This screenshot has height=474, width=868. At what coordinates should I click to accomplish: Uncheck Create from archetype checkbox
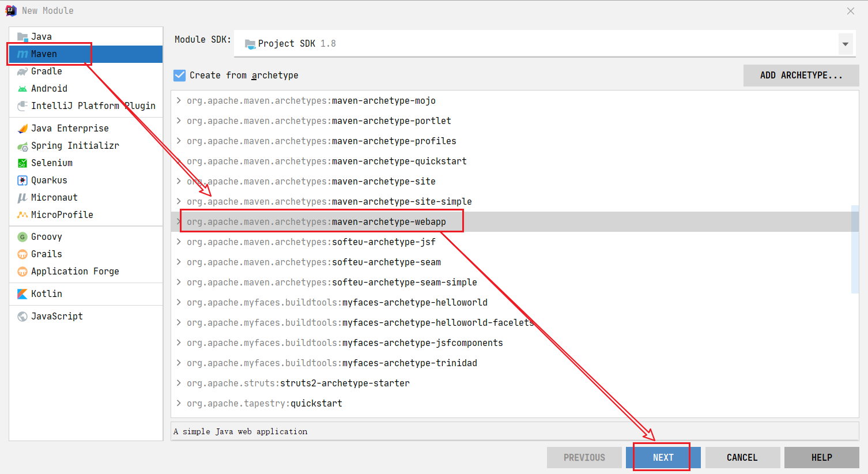tap(180, 76)
